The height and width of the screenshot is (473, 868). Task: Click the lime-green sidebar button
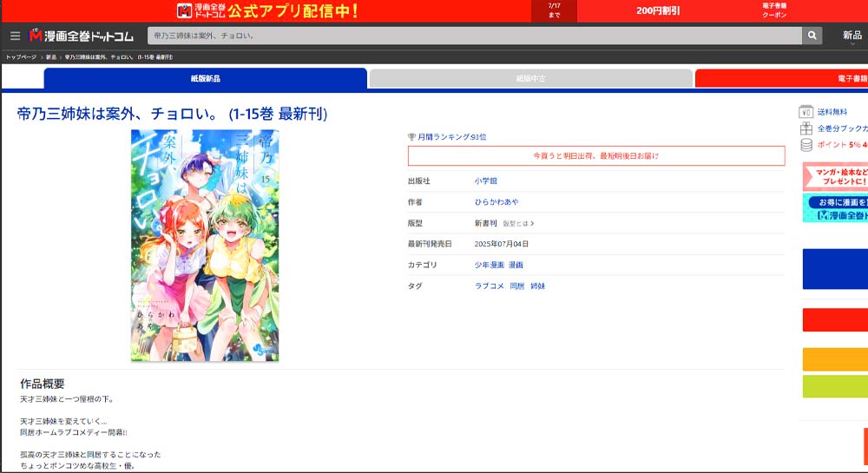click(835, 386)
